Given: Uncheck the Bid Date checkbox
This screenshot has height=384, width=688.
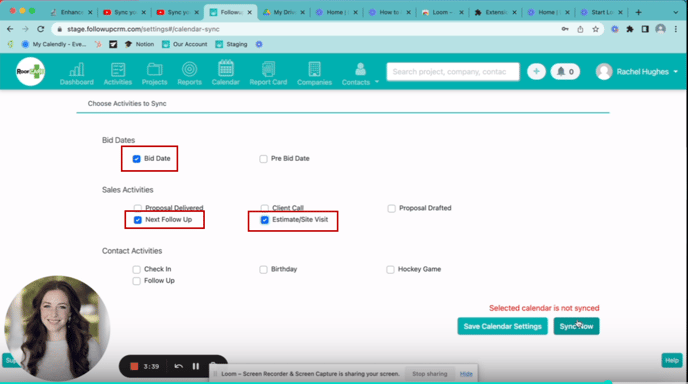Looking at the screenshot, I should point(136,159).
